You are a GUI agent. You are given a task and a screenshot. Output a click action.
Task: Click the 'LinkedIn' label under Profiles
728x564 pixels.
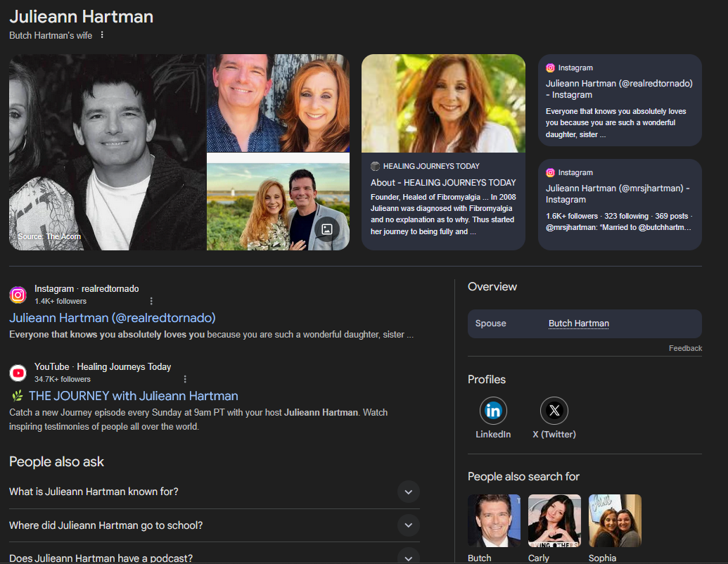click(493, 434)
